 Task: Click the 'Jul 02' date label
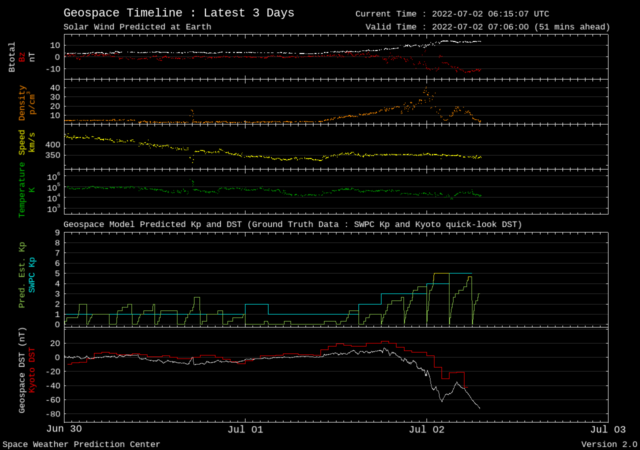pyautogui.click(x=427, y=429)
